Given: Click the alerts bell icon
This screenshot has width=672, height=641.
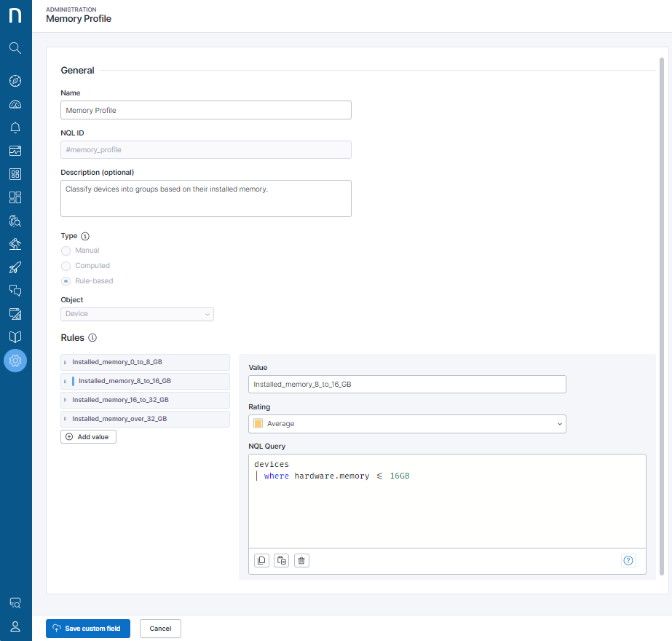Looking at the screenshot, I should pyautogui.click(x=15, y=127).
